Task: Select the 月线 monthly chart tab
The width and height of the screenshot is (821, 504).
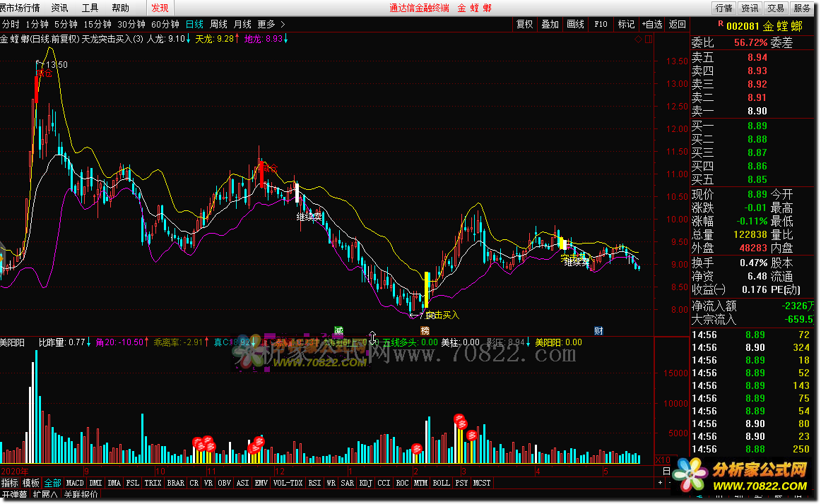Action: (242, 24)
